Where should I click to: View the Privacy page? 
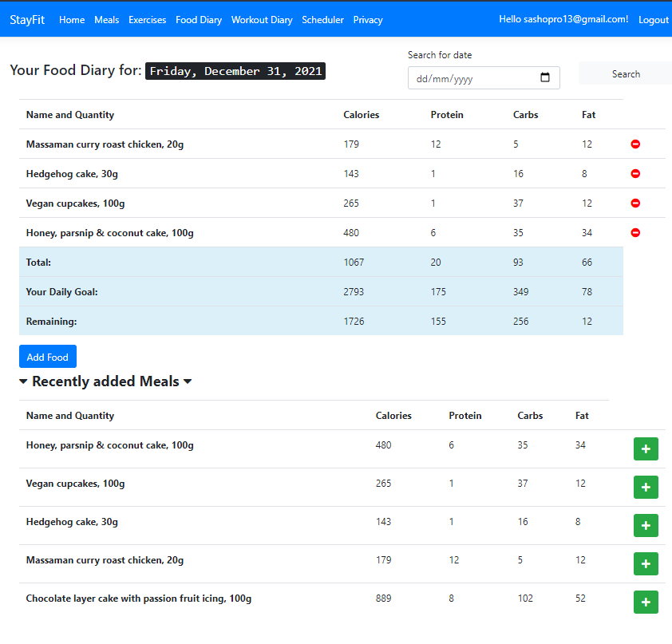click(x=368, y=20)
